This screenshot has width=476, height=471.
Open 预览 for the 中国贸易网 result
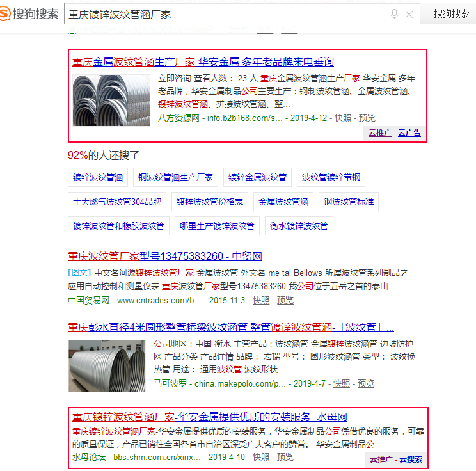(285, 301)
